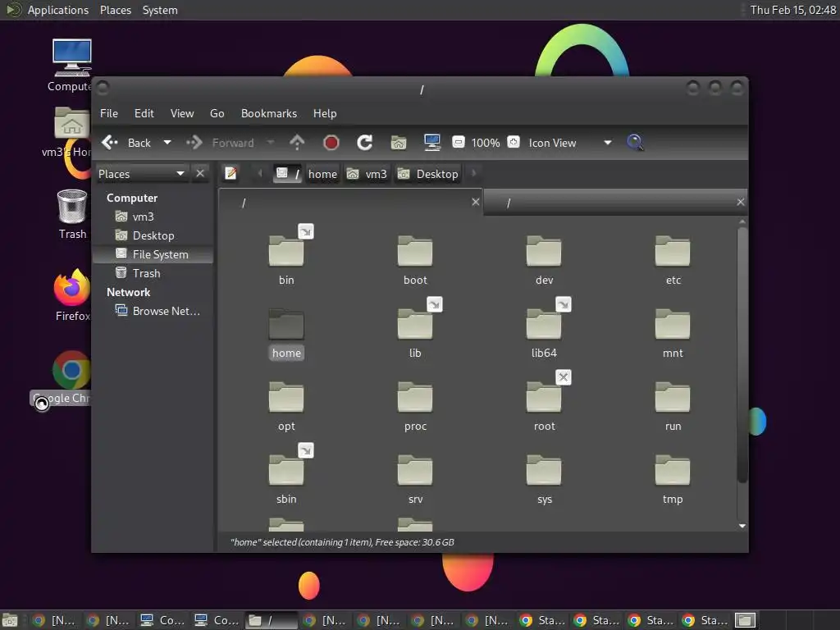Select the opt folder icon
The image size is (840, 630).
286,397
